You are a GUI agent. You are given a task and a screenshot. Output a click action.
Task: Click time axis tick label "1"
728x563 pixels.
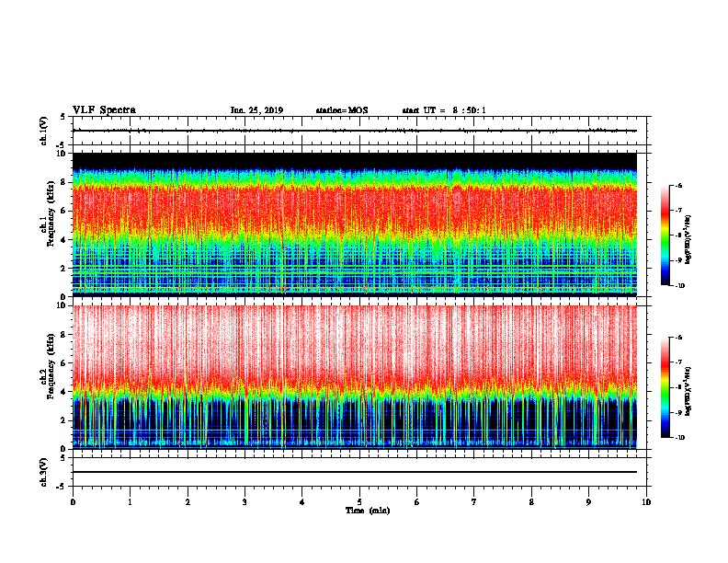coord(131,502)
